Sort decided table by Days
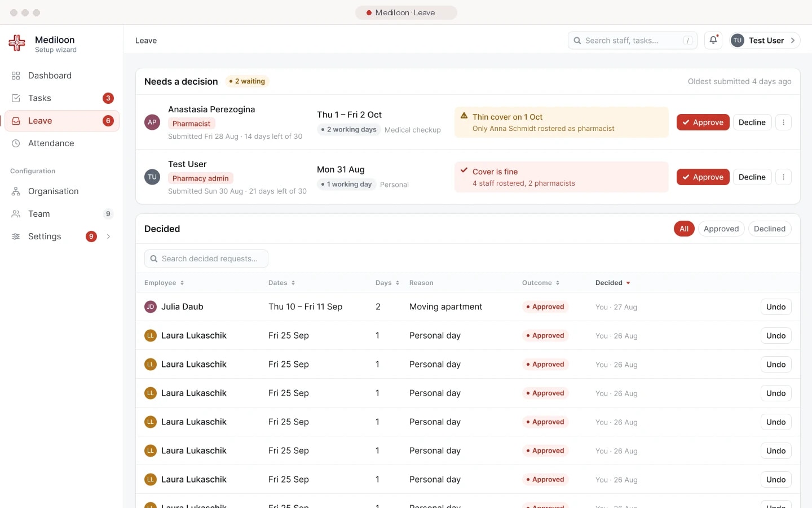812x508 pixels. click(387, 283)
